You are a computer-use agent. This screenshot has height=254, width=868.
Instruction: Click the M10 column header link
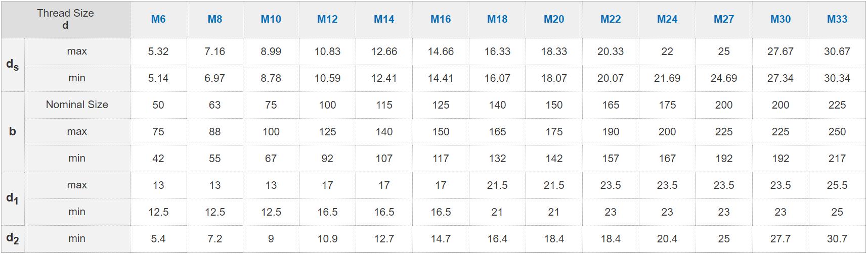[x=271, y=19]
